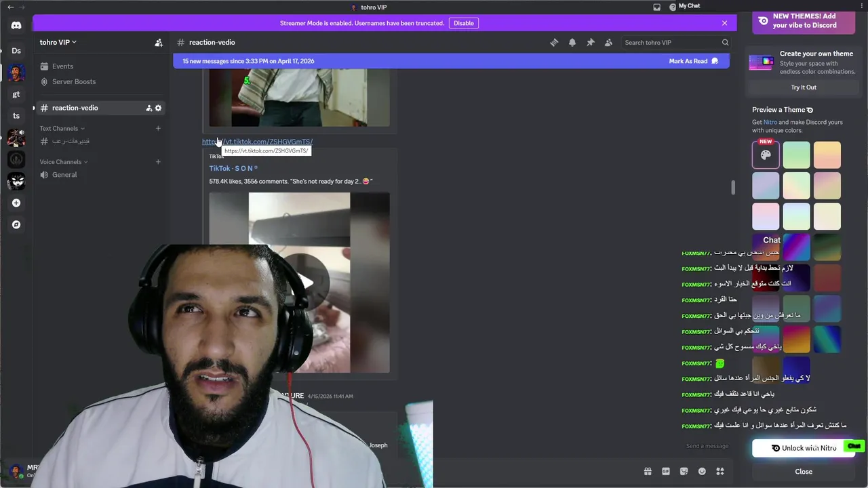Click the "15 new messages" bar text
Image resolution: width=868 pixels, height=488 pixels.
pyautogui.click(x=248, y=61)
